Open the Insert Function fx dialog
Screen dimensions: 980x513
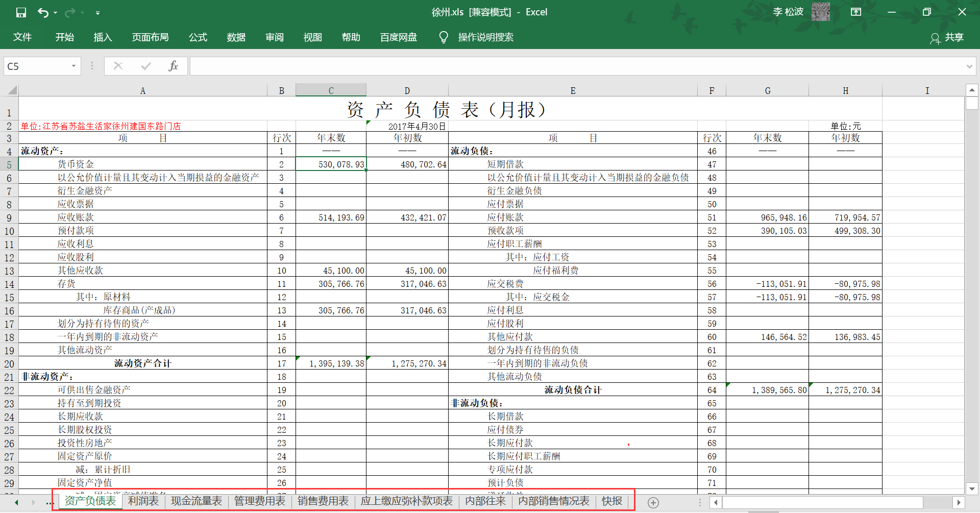click(174, 66)
